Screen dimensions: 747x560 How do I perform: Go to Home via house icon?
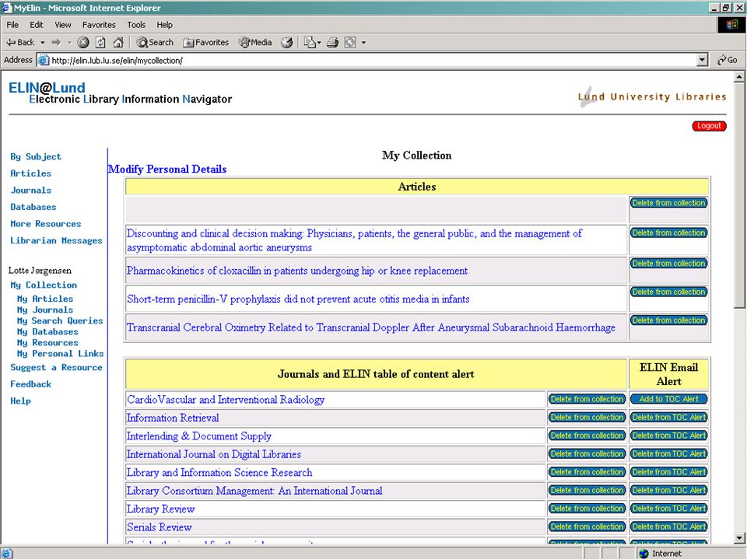click(x=118, y=42)
